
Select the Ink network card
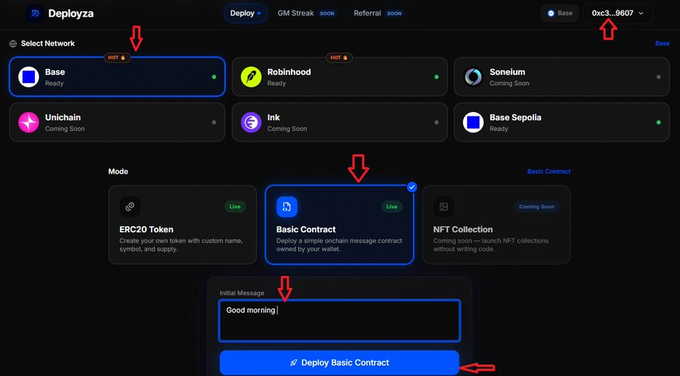point(340,122)
